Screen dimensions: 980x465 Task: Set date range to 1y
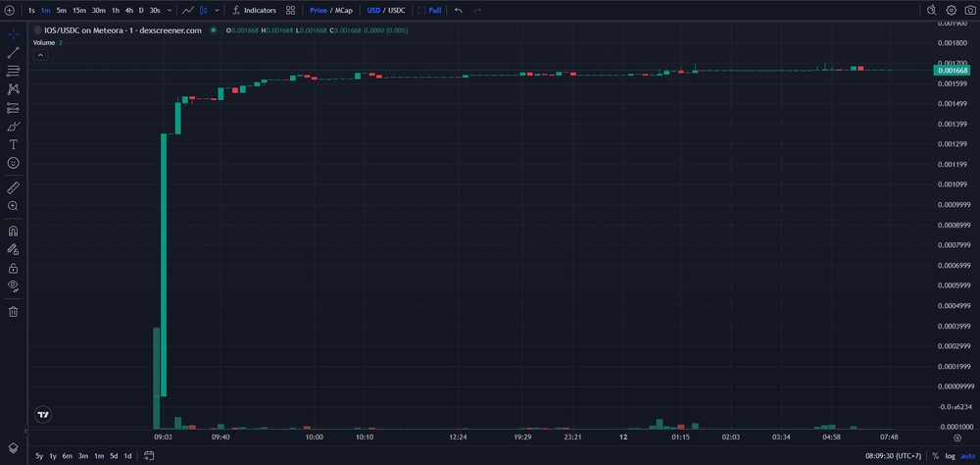click(x=53, y=456)
